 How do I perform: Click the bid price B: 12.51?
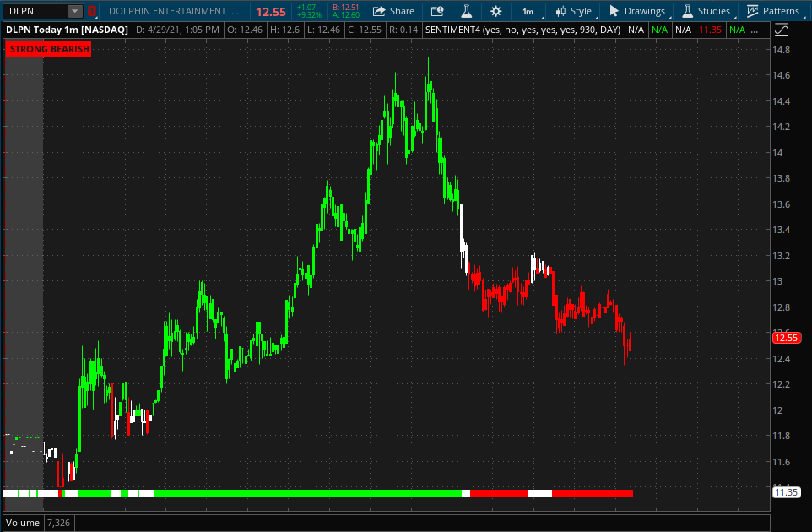coord(345,8)
